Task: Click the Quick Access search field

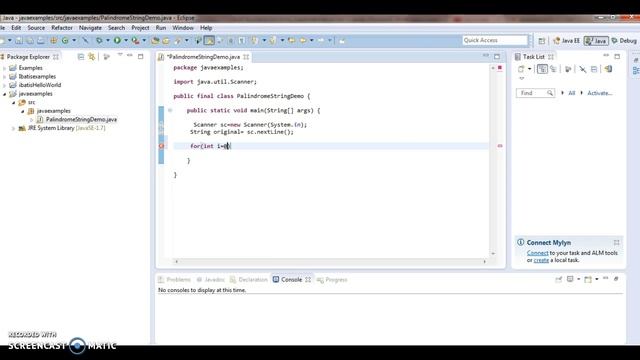Action: [x=495, y=40]
